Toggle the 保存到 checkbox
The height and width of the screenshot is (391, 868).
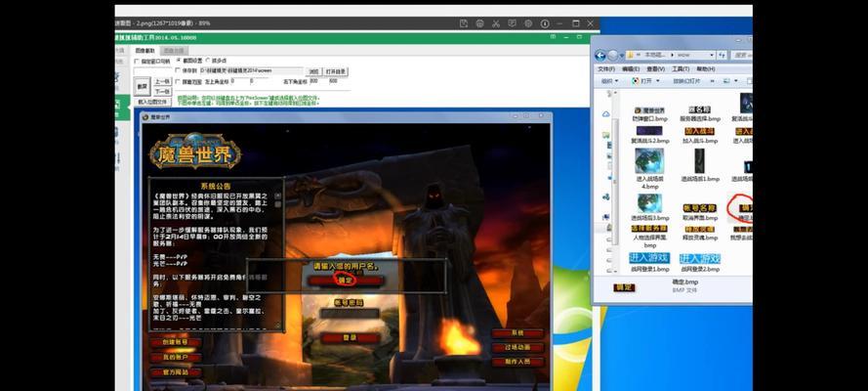pyautogui.click(x=178, y=71)
